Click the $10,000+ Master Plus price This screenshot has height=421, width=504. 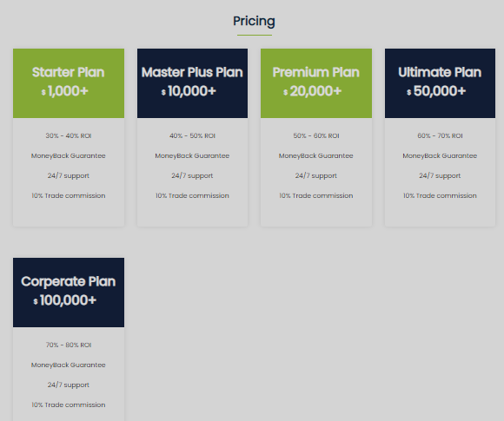click(189, 91)
